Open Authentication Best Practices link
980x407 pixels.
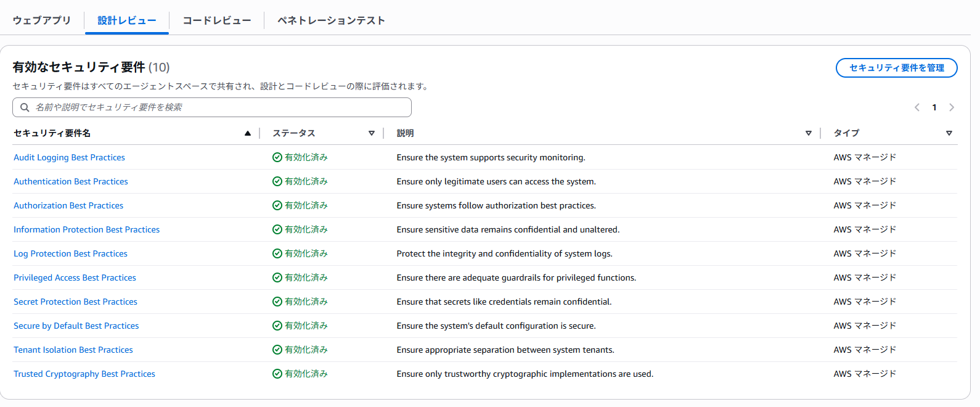click(71, 181)
